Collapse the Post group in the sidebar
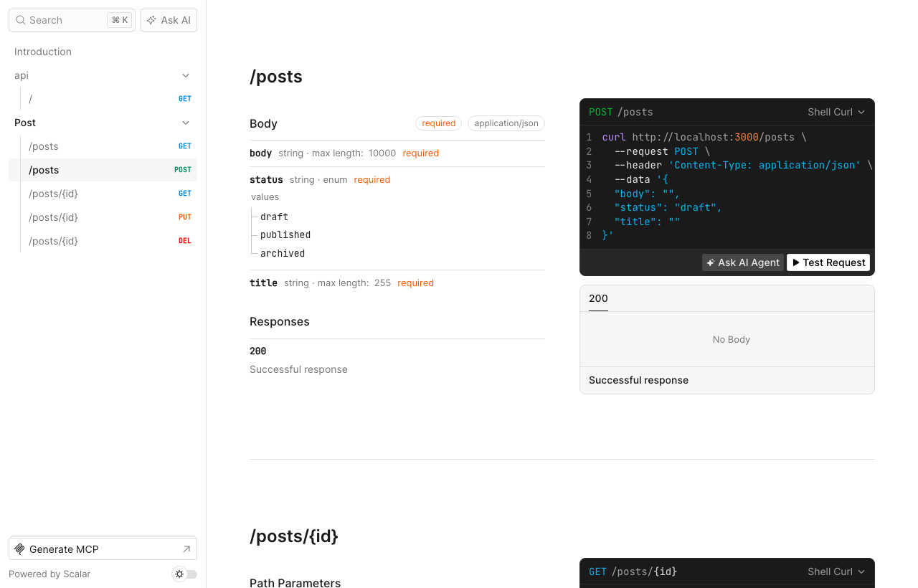 186,123
